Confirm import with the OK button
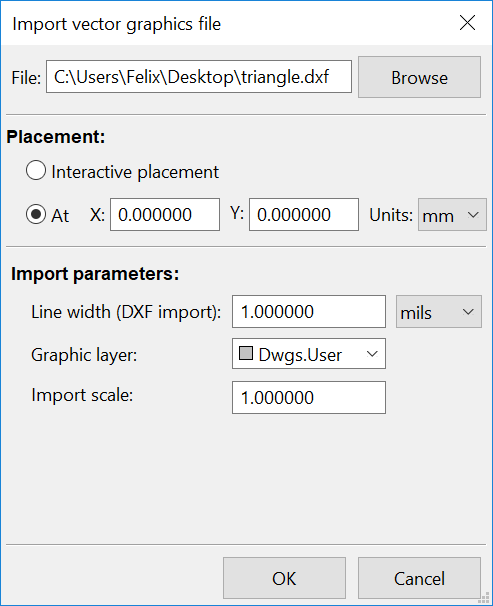 tap(284, 578)
